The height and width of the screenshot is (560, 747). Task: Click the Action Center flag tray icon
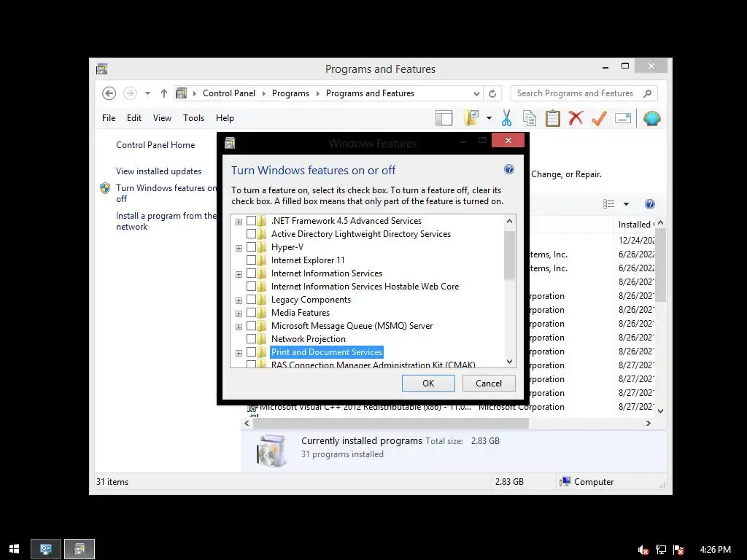pyautogui.click(x=678, y=550)
